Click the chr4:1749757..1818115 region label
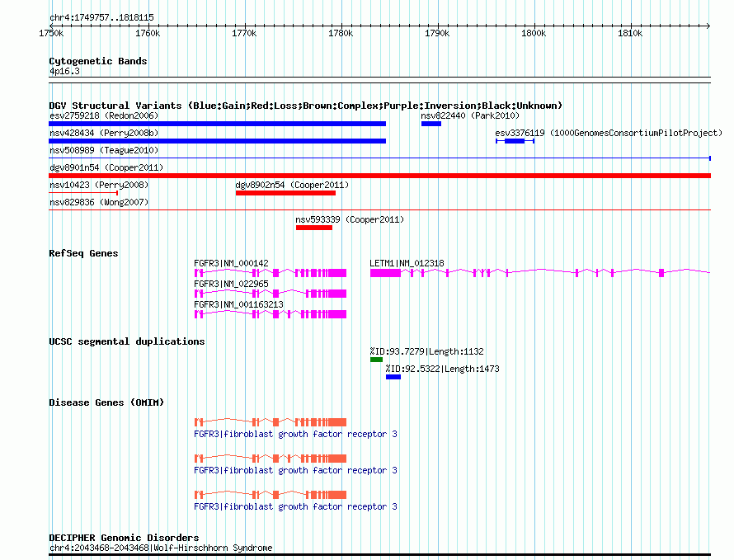734x560 pixels. (x=101, y=18)
